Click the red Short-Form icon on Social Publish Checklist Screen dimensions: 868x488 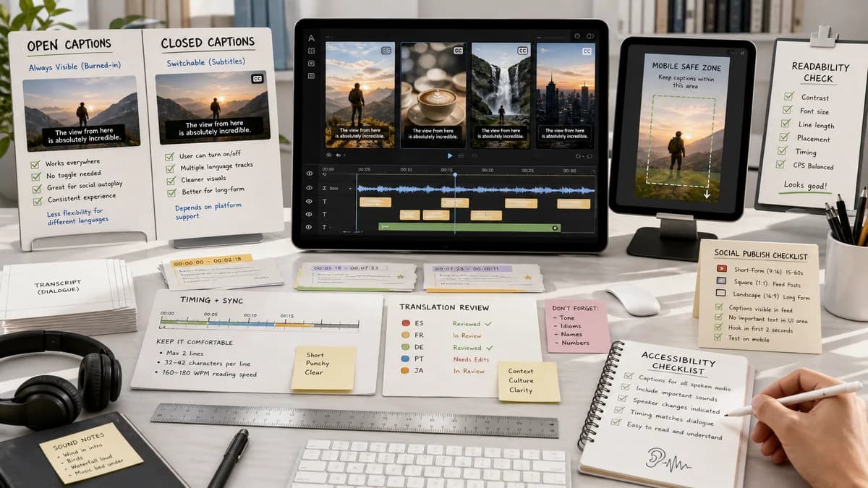[722, 268]
